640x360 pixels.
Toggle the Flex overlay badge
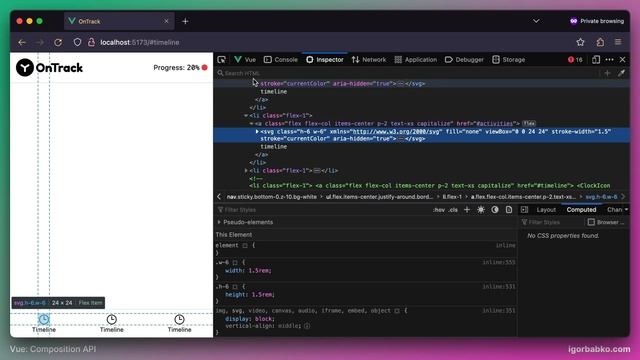coord(529,123)
